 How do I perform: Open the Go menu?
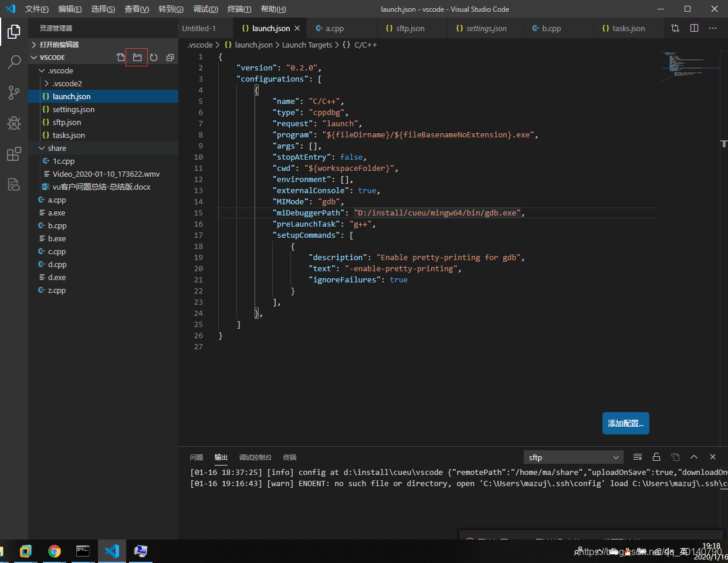[171, 9]
